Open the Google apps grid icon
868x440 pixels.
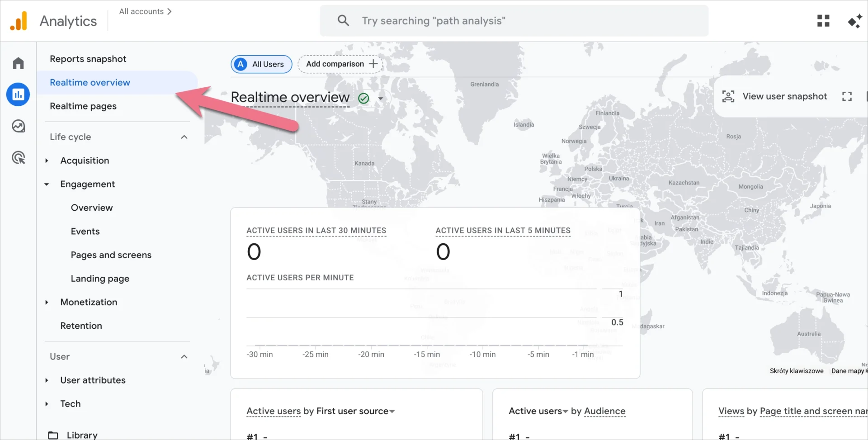pos(823,20)
